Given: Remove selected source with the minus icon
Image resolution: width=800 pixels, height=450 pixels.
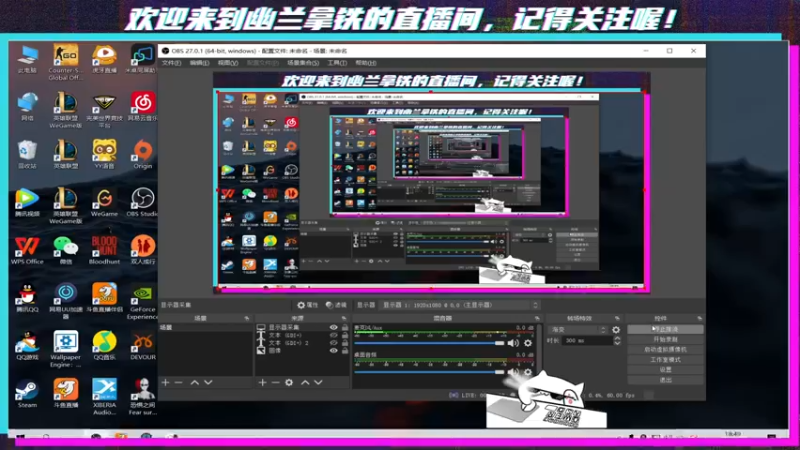Looking at the screenshot, I should [x=276, y=382].
